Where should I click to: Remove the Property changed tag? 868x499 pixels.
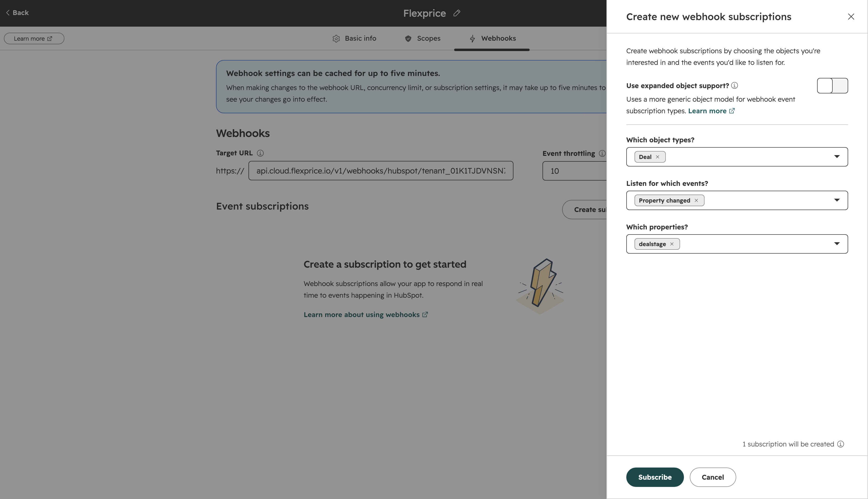tap(696, 200)
